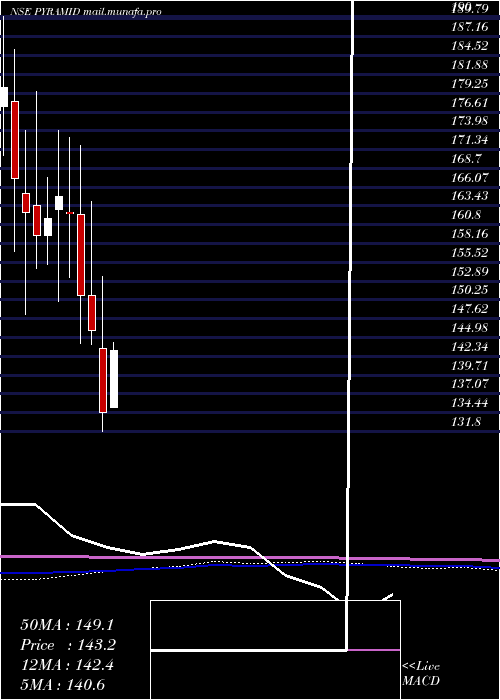Click the 150.25 price label
Screen dimensions: 500x700
point(470,290)
